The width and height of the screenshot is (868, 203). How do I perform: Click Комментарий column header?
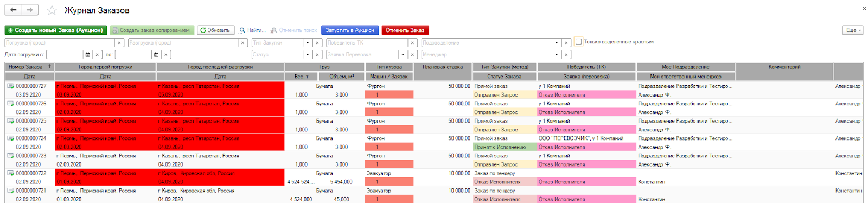tap(784, 67)
